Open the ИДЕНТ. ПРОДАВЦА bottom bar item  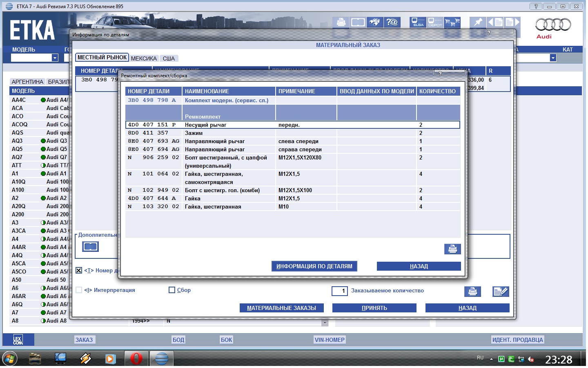[x=517, y=340]
